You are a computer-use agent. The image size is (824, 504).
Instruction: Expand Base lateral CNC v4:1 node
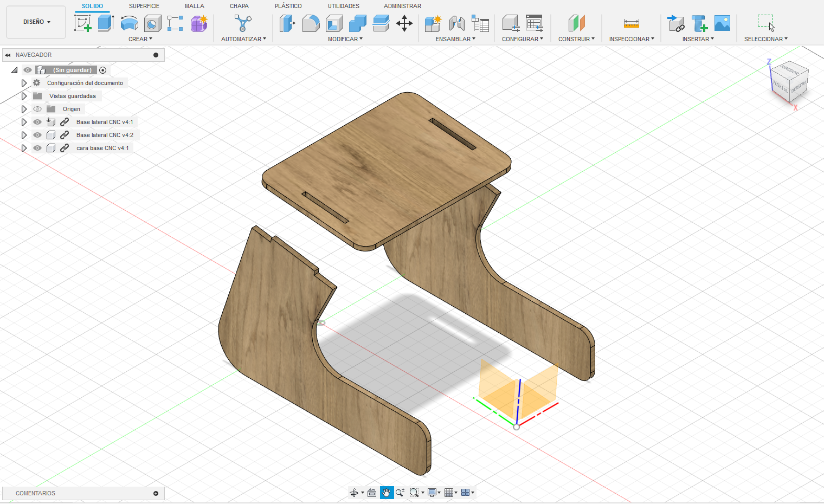[x=24, y=122]
